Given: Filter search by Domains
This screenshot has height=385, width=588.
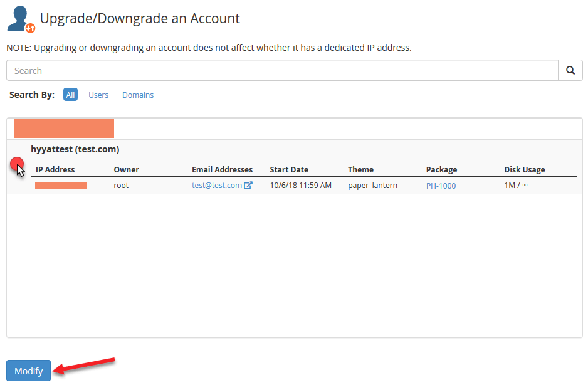Looking at the screenshot, I should pos(138,95).
